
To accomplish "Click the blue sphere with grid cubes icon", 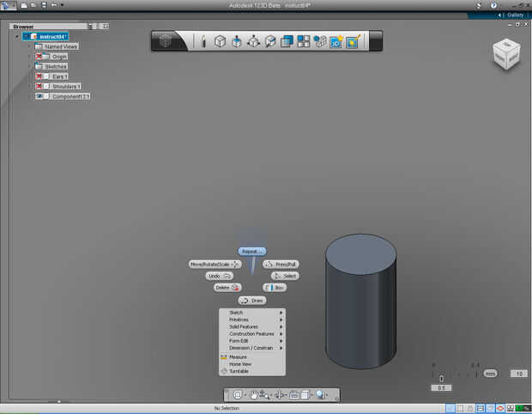I will tap(319, 41).
